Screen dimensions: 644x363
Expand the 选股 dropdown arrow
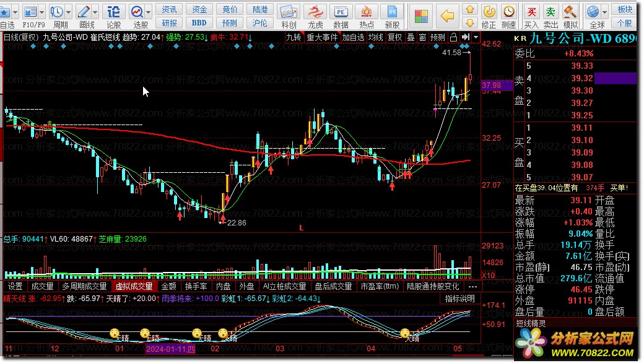149,12
